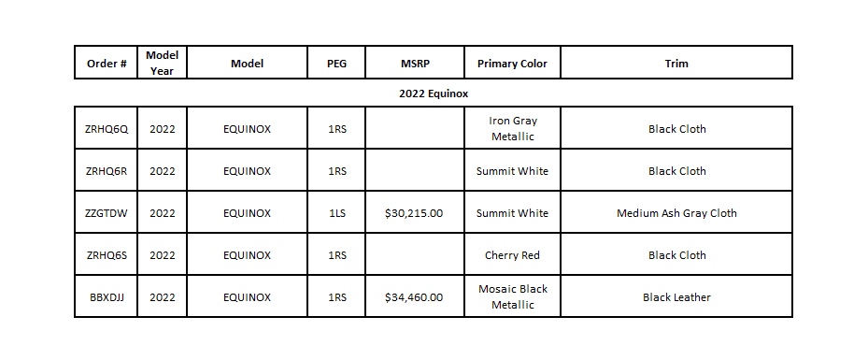The image size is (868, 360).
Task: Select the Mosaic Black Metallic cell
Action: click(512, 296)
